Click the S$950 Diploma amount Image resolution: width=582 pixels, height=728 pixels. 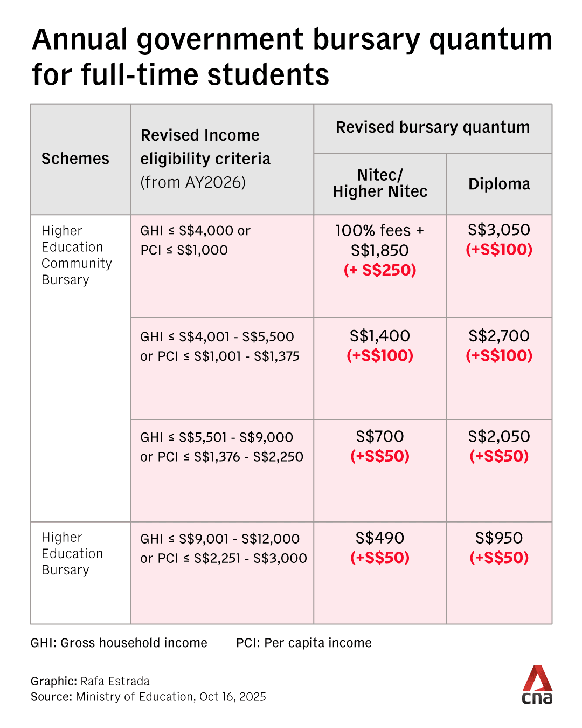point(499,538)
